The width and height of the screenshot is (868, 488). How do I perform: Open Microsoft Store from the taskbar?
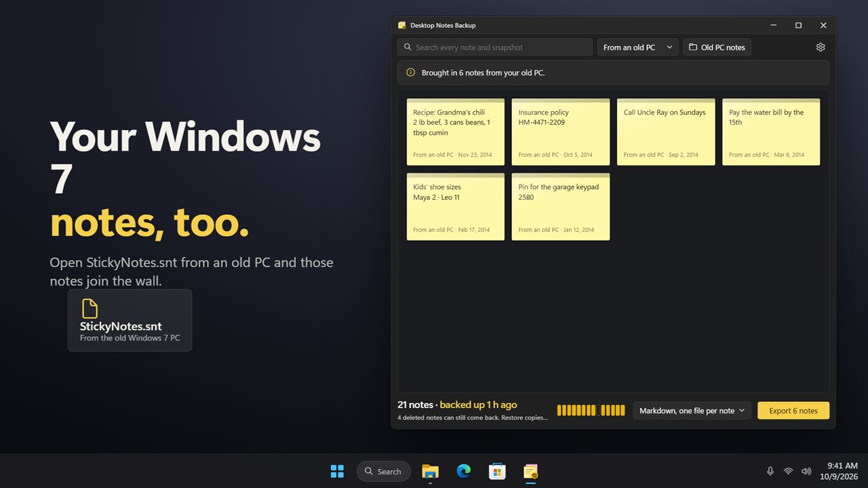(497, 471)
